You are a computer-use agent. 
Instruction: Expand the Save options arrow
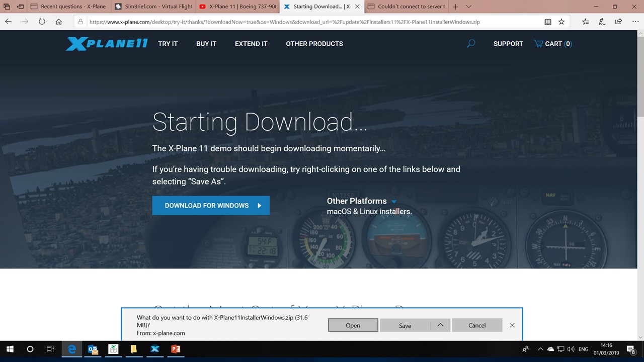[440, 325]
